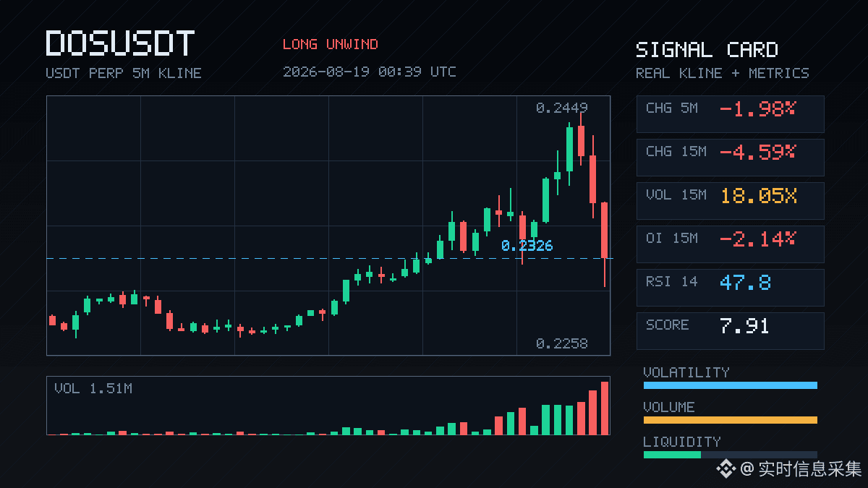Open the VOL 15M 18.05X card

pos(730,200)
